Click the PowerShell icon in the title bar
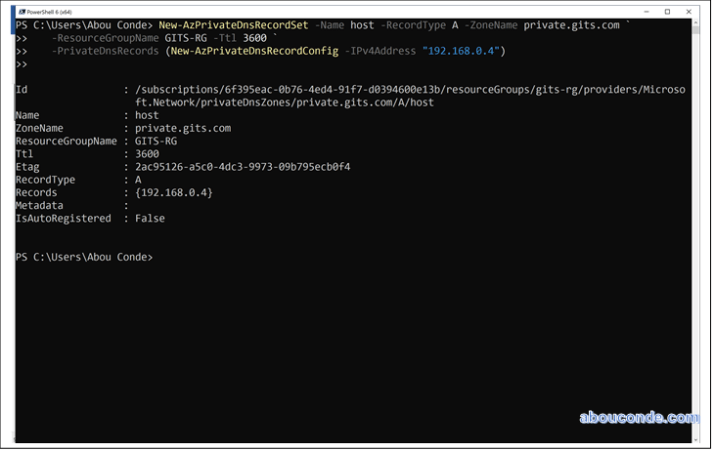 [x=21, y=11]
